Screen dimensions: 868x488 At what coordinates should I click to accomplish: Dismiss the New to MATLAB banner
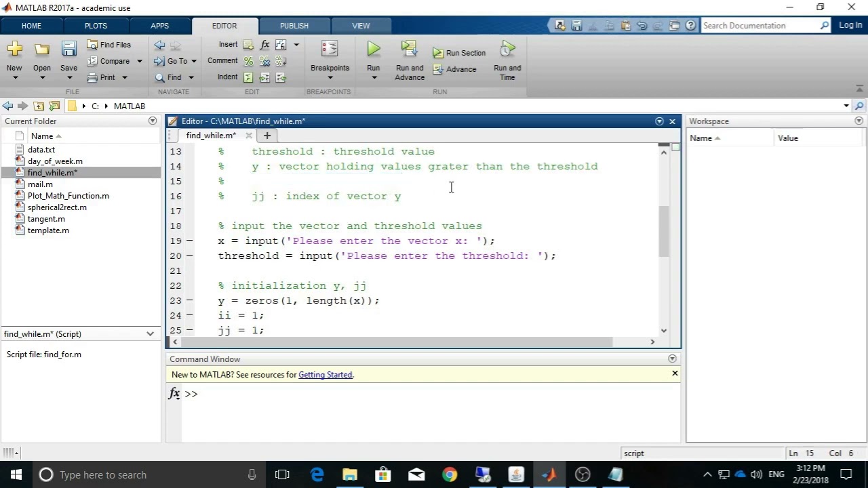pyautogui.click(x=675, y=373)
